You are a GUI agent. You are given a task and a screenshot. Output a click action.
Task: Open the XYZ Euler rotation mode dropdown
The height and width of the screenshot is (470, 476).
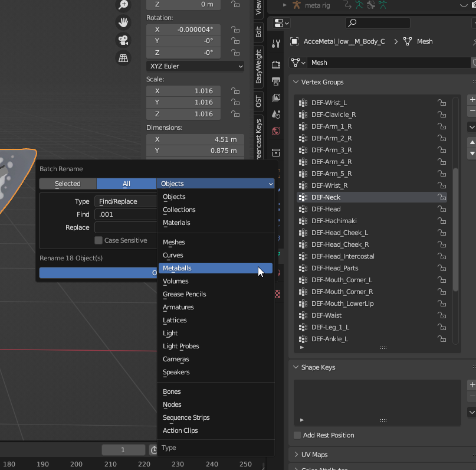pyautogui.click(x=195, y=66)
